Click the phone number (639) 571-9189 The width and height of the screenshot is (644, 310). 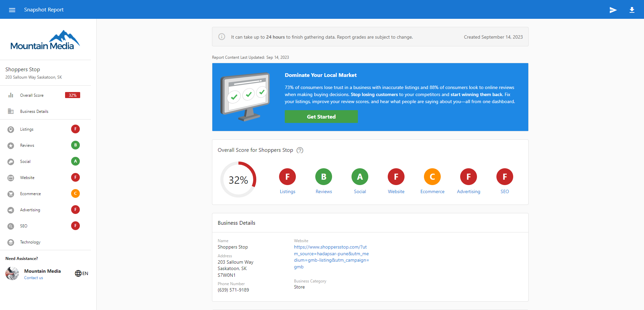(233, 290)
